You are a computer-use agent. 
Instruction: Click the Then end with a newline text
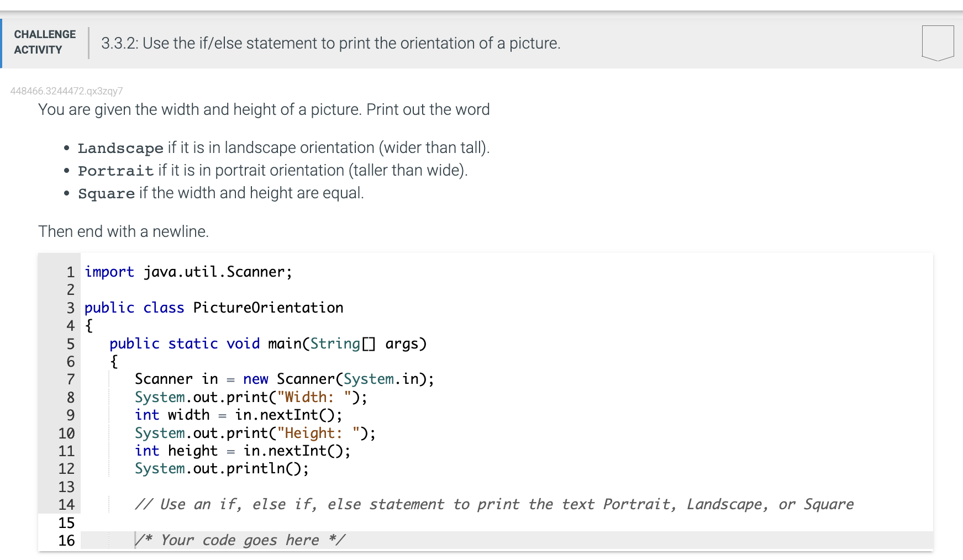[123, 231]
